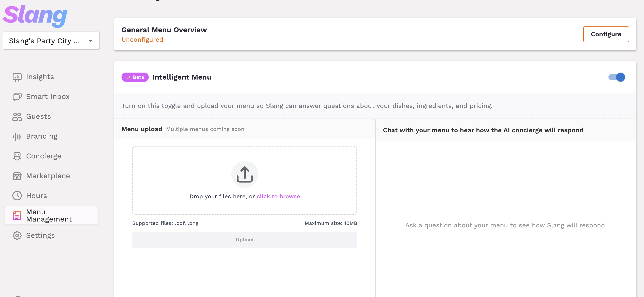Open the Slang's Party City location dropdown
This screenshot has width=644, height=297.
point(51,41)
